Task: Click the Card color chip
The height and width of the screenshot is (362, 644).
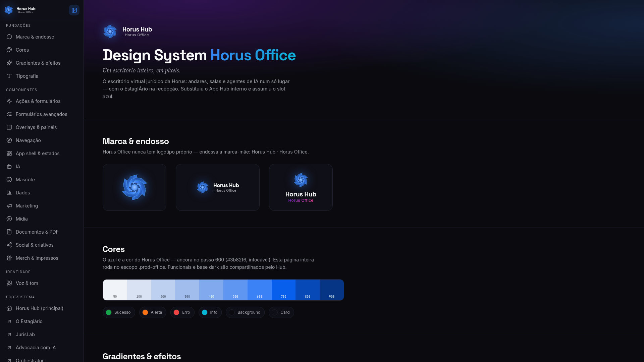Action: coord(281,312)
